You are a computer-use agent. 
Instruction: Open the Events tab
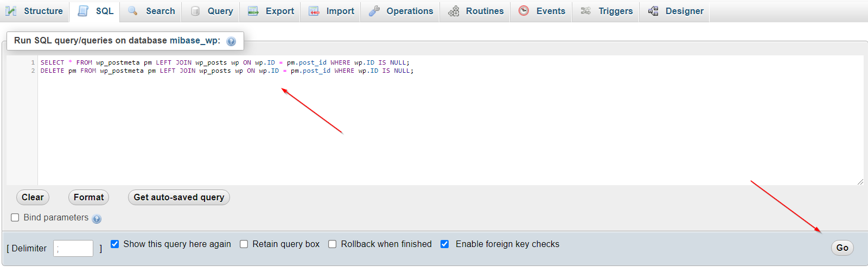click(541, 11)
